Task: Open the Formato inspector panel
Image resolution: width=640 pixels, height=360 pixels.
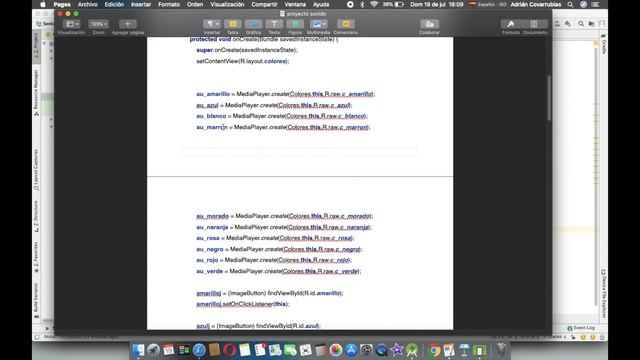Action: click(511, 24)
